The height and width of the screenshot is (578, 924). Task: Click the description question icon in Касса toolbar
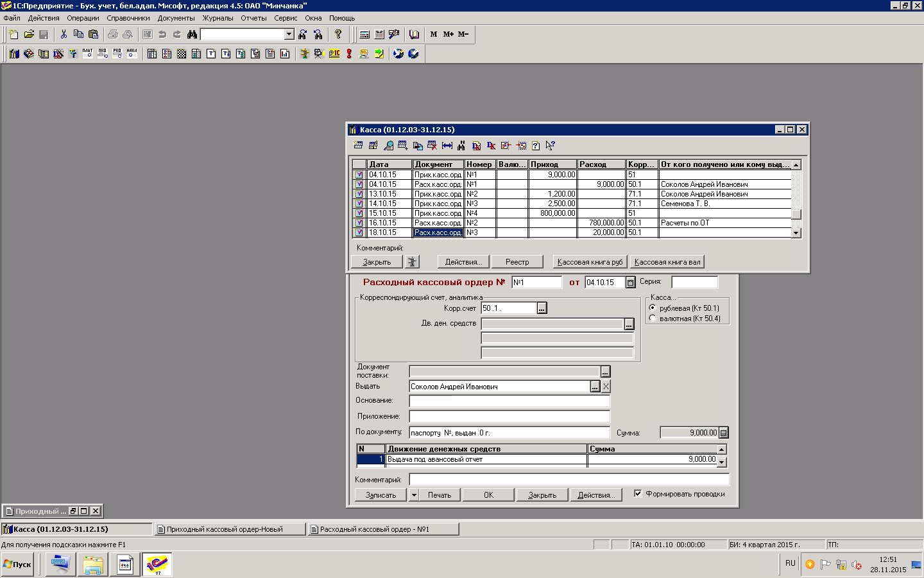tap(535, 146)
